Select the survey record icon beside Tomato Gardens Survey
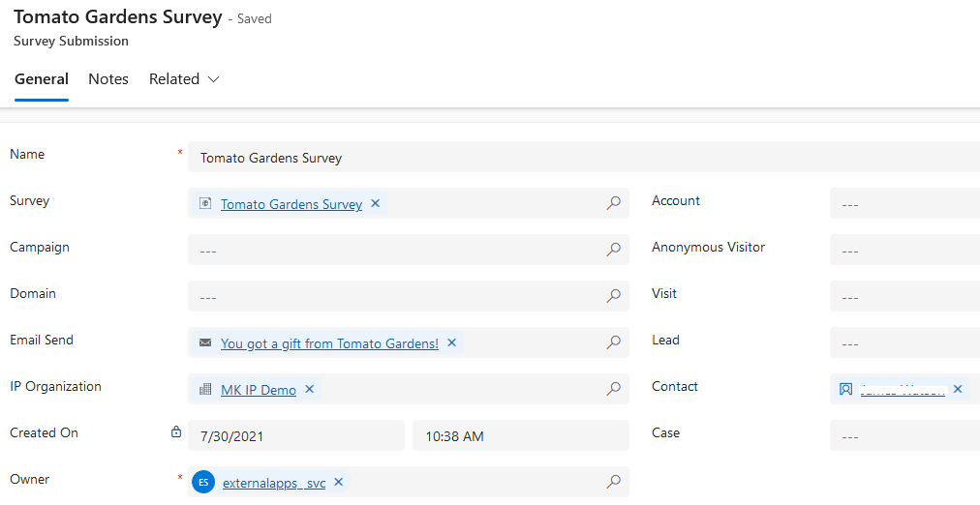 pyautogui.click(x=205, y=203)
